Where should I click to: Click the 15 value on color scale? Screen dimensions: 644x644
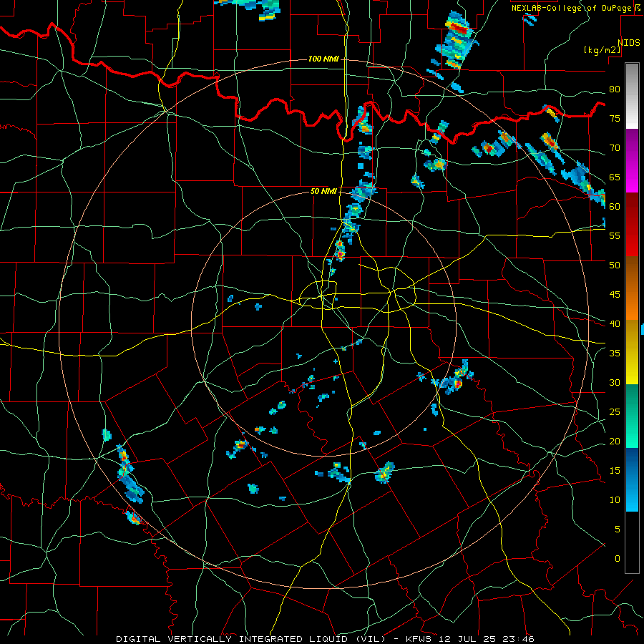click(x=615, y=470)
